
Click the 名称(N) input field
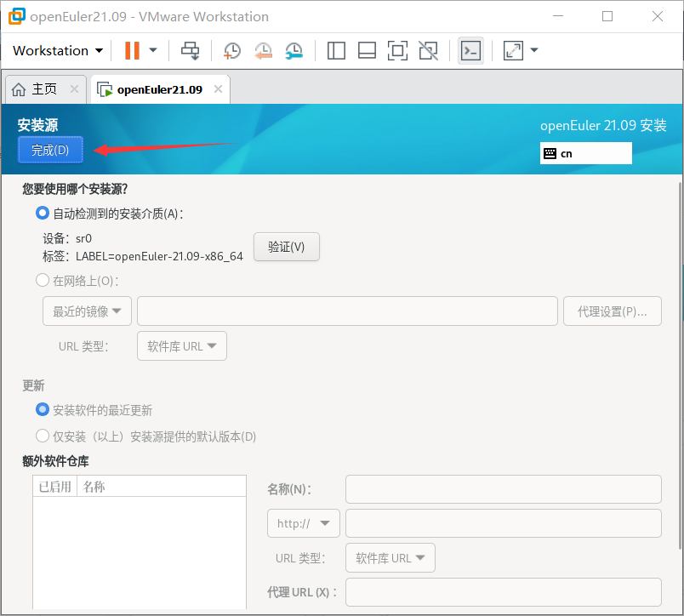pyautogui.click(x=504, y=489)
